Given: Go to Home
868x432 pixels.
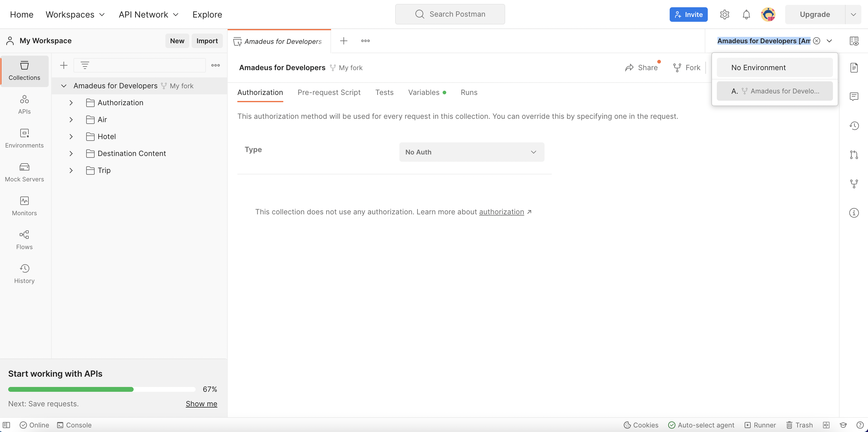Looking at the screenshot, I should coord(22,15).
